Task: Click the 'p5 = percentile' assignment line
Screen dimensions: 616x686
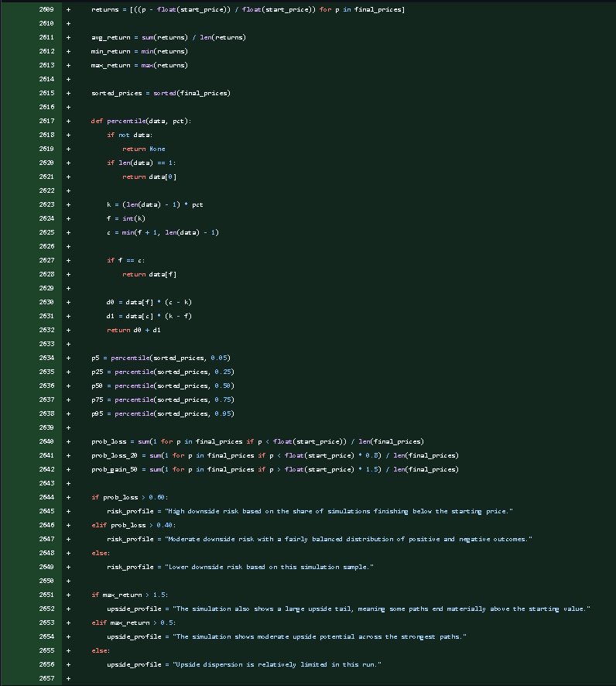Action: point(160,358)
